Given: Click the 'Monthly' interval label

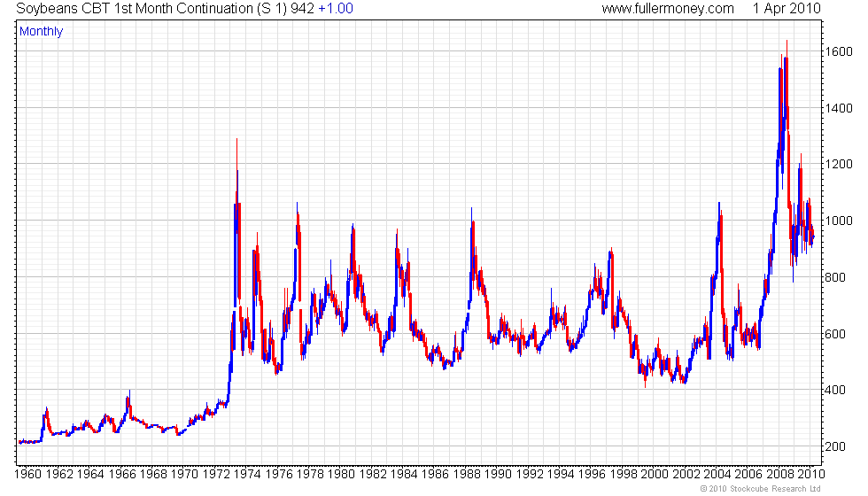Looking at the screenshot, I should [x=41, y=32].
